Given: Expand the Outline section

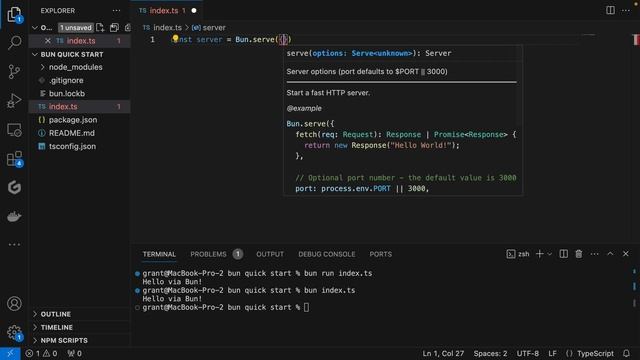Looking at the screenshot, I should click(56, 314).
